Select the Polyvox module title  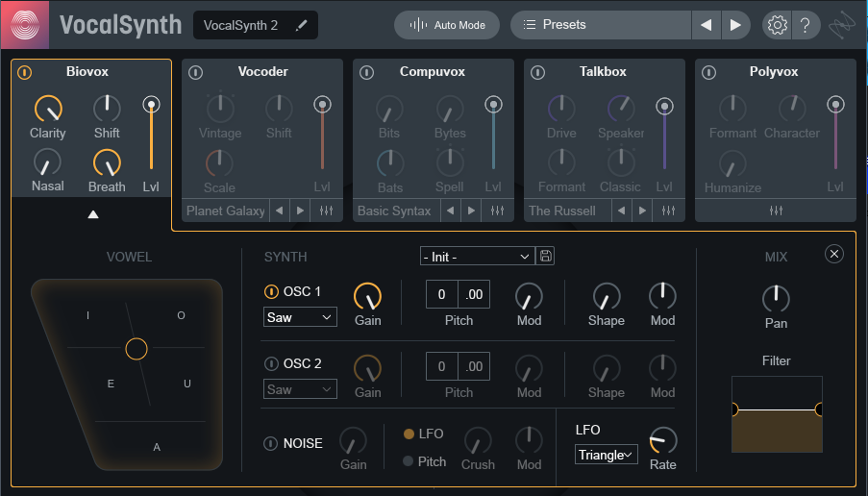[774, 71]
